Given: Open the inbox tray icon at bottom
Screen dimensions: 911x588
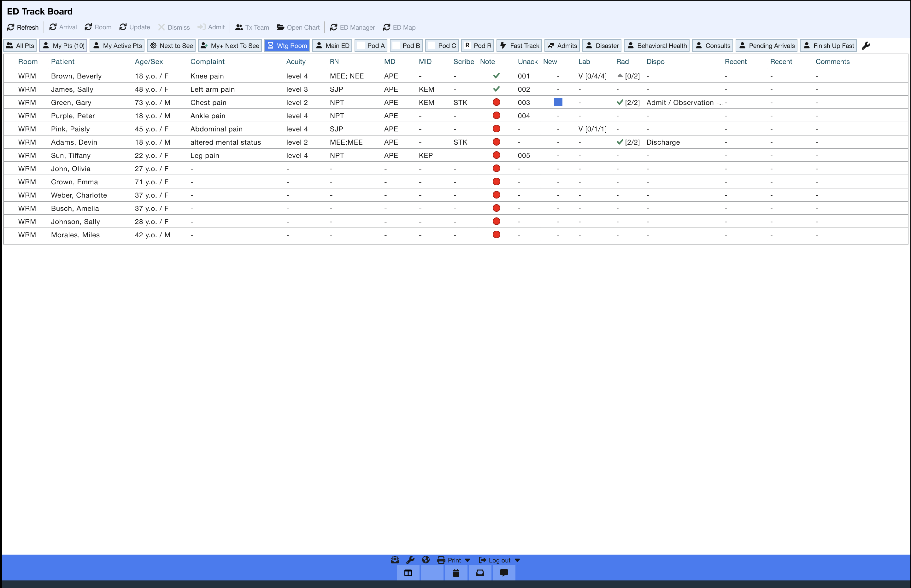Looking at the screenshot, I should (x=480, y=573).
